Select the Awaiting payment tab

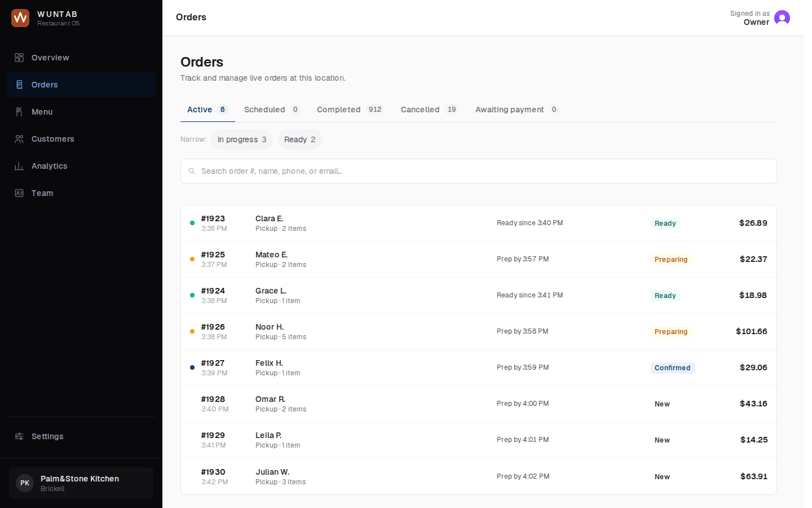pos(517,110)
